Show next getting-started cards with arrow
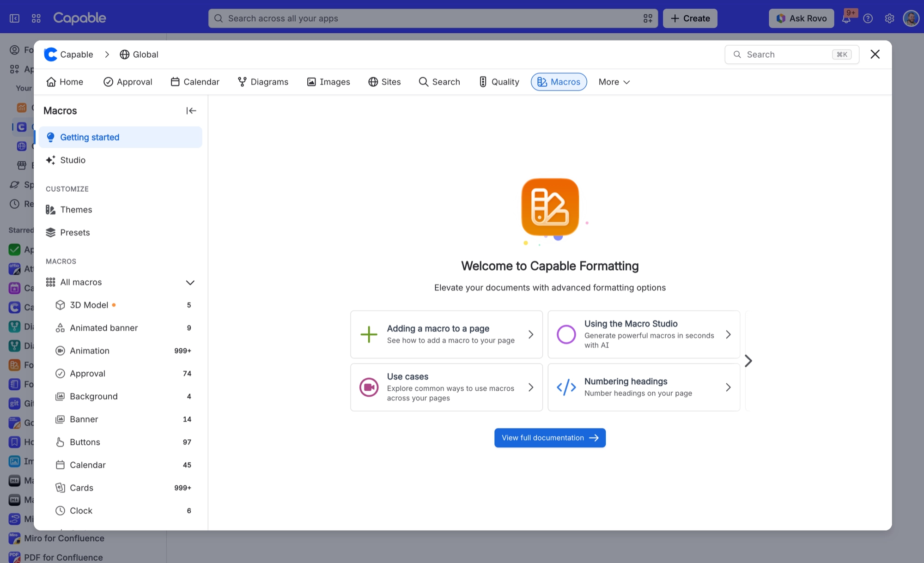Viewport: 924px width, 563px height. pyautogui.click(x=748, y=361)
